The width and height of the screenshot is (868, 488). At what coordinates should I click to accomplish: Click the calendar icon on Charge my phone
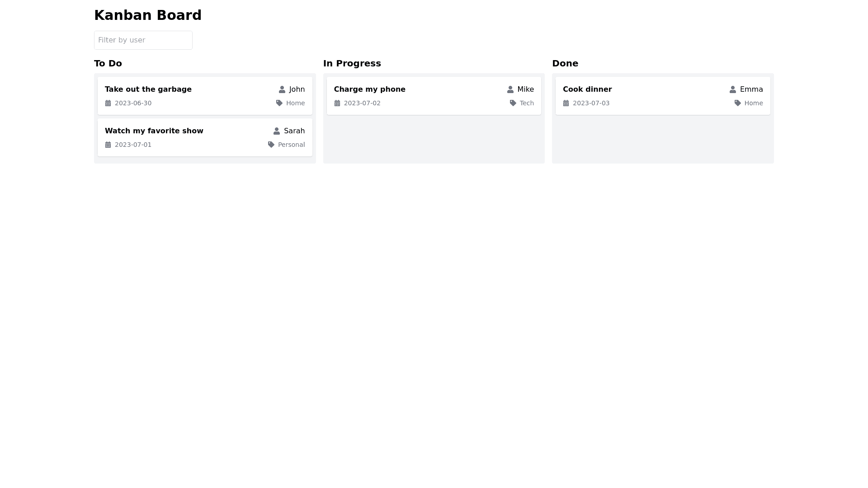(x=337, y=103)
